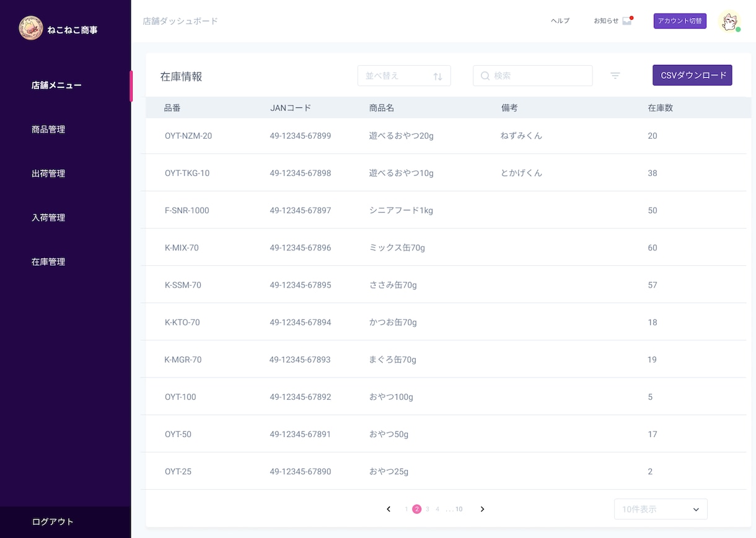Viewport: 756px width, 538px height.
Task: Click product name おやつ100g
Action: 391,397
